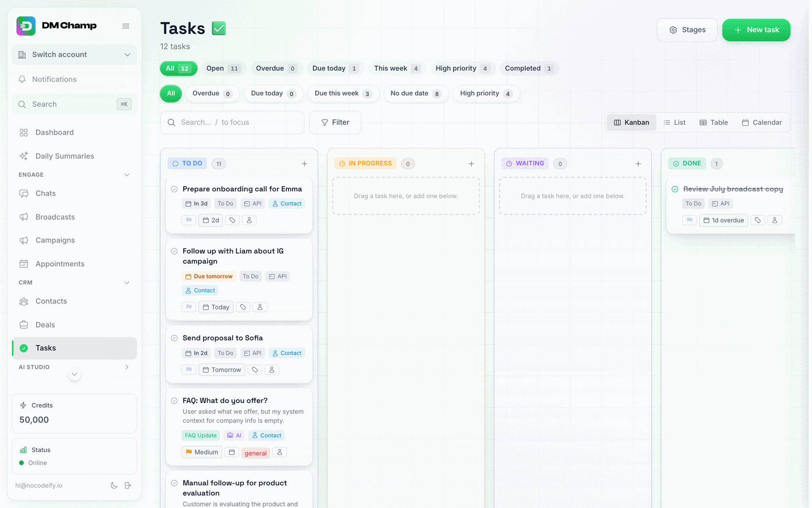The height and width of the screenshot is (508, 812).
Task: Click the Due tomorrow orange badge
Action: click(209, 276)
